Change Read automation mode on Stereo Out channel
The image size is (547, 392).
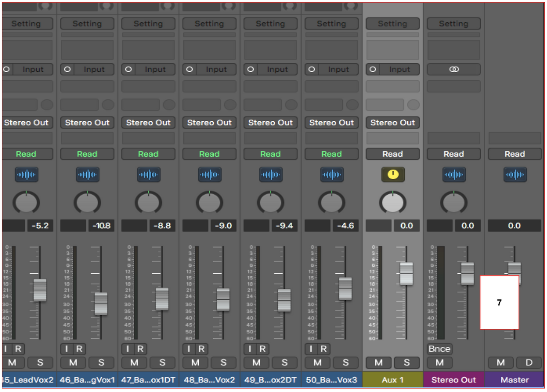(x=454, y=154)
